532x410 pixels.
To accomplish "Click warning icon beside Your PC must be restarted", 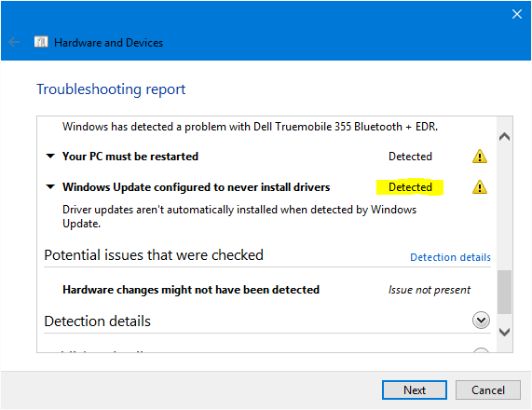I will [x=480, y=157].
